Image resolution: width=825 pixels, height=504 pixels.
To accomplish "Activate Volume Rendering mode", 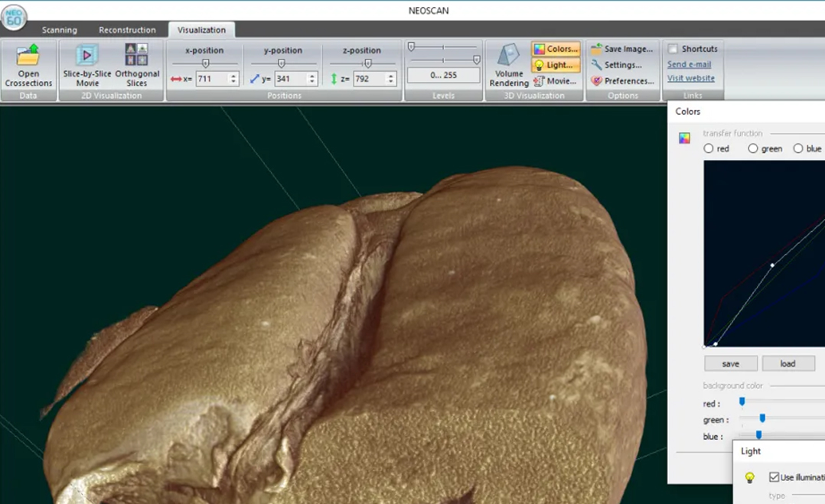I will click(x=509, y=57).
